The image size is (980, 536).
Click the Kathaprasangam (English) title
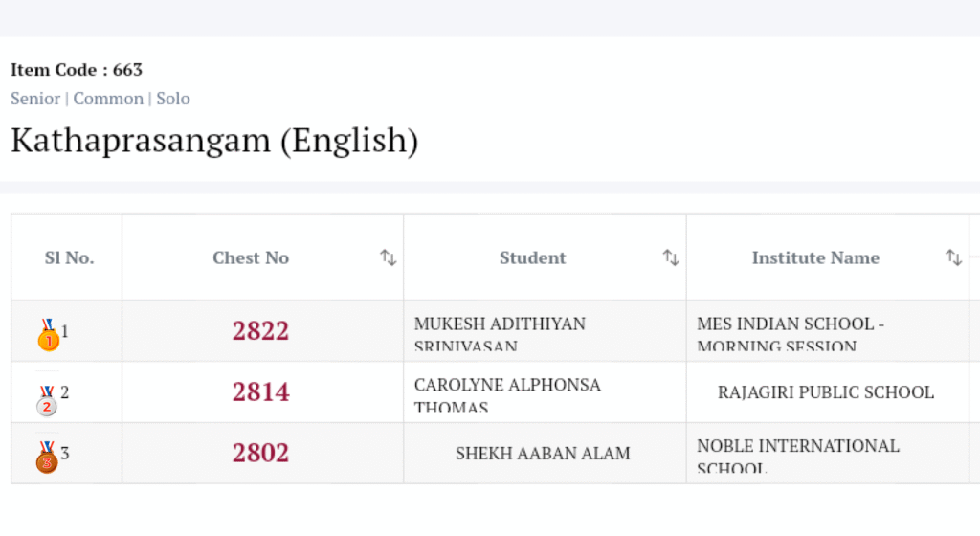click(x=214, y=141)
